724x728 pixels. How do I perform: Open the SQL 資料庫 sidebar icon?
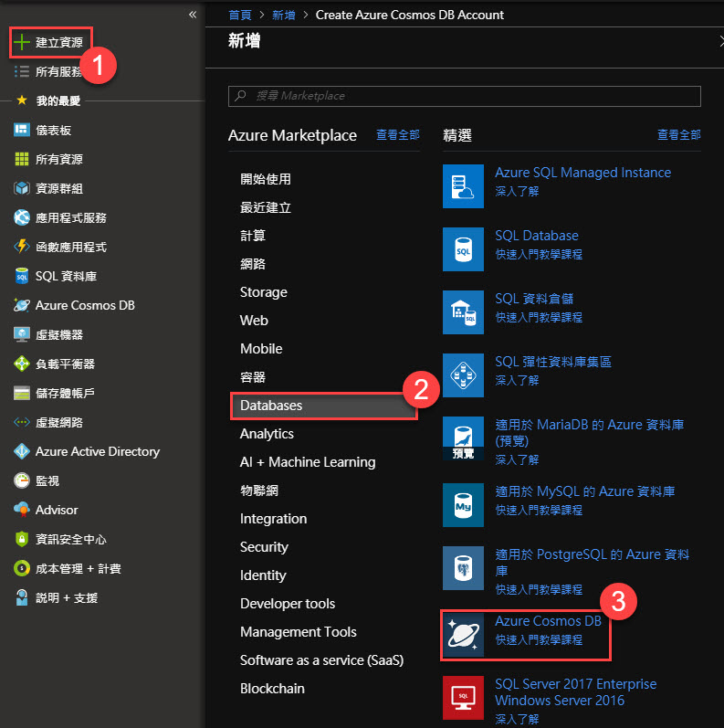point(21,276)
